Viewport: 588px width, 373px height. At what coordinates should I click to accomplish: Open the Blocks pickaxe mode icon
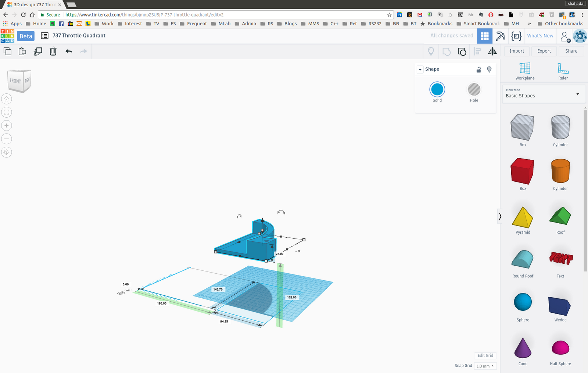[x=500, y=36]
